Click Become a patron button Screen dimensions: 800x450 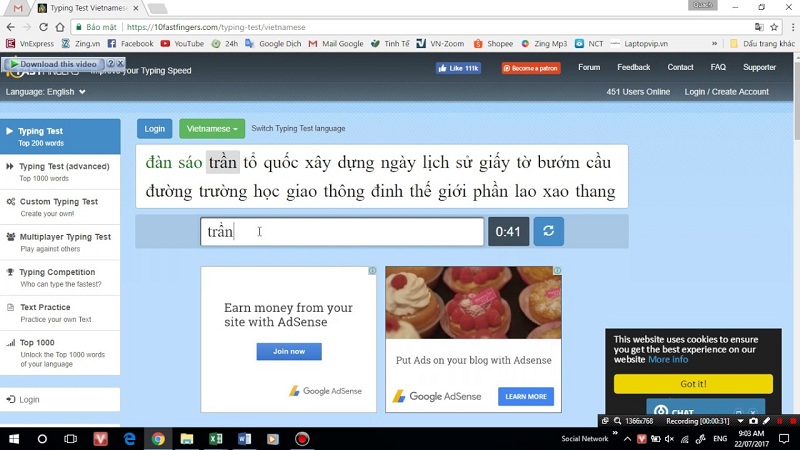click(x=531, y=68)
